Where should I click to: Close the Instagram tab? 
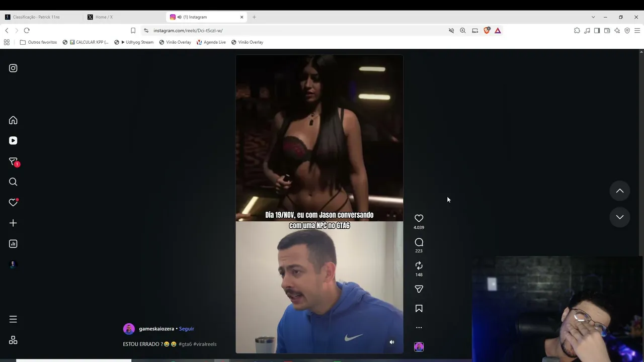pyautogui.click(x=242, y=17)
